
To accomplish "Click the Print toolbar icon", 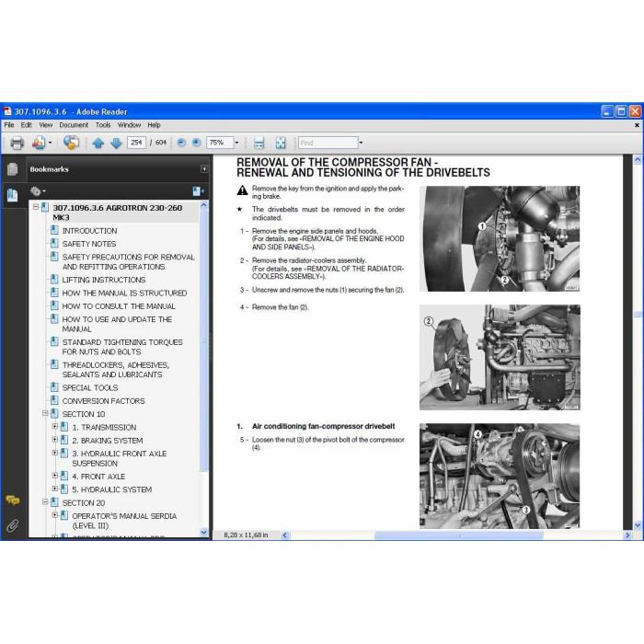I will [17, 143].
